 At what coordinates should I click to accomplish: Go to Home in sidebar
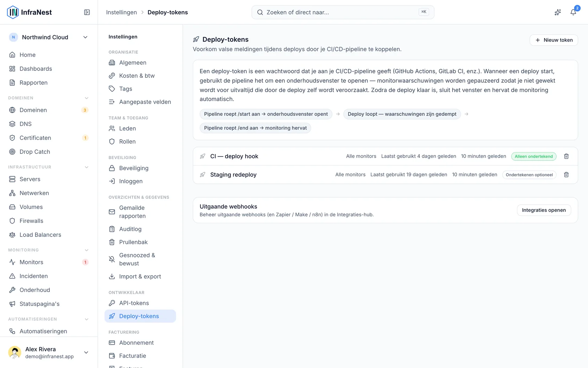[49, 55]
